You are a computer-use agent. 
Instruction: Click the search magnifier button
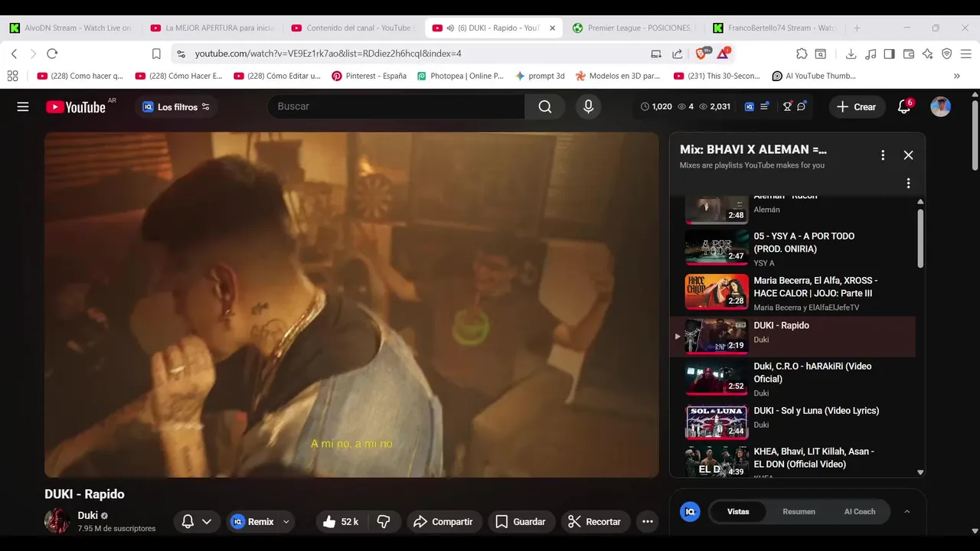coord(545,106)
